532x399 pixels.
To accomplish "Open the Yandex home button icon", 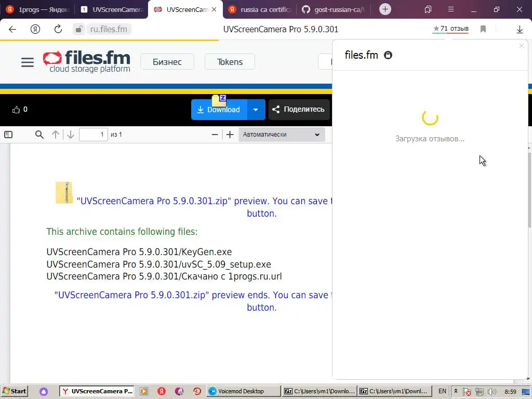I will click(35, 29).
